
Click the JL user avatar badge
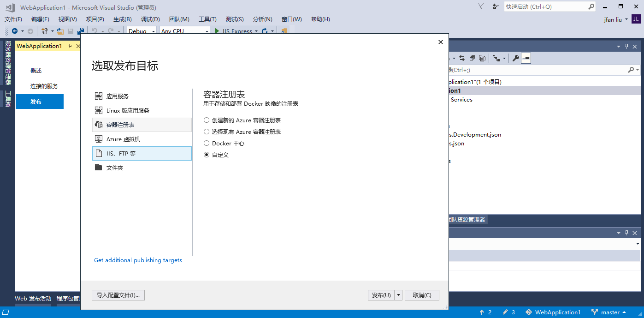636,19
